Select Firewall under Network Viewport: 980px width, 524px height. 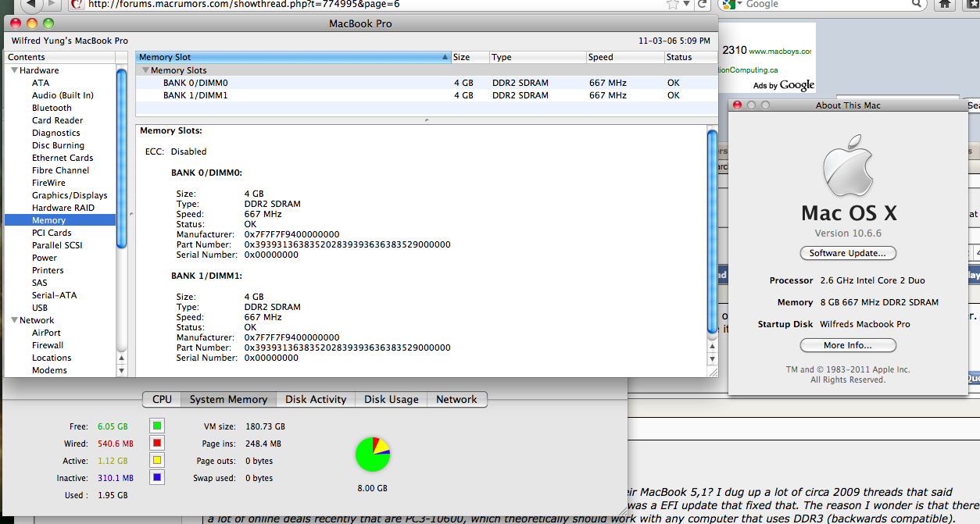(48, 345)
